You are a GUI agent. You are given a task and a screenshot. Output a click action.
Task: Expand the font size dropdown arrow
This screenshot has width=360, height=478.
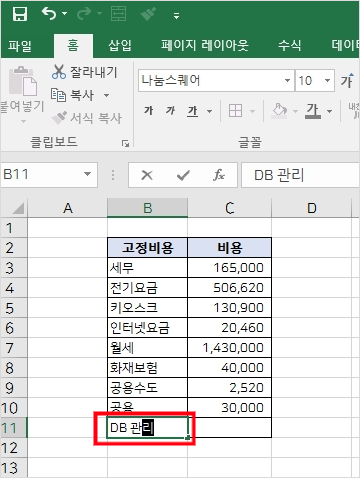pyautogui.click(x=327, y=80)
